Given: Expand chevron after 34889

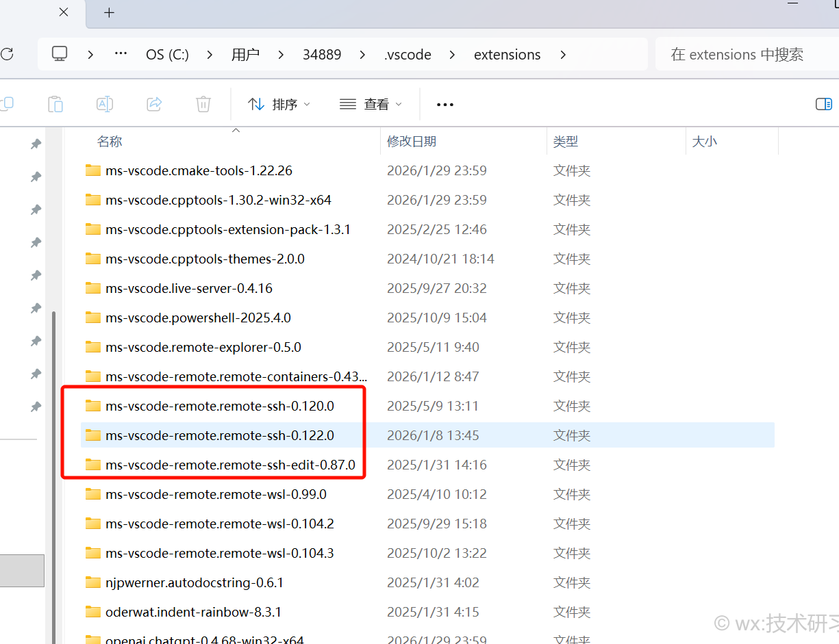Looking at the screenshot, I should click(x=363, y=54).
